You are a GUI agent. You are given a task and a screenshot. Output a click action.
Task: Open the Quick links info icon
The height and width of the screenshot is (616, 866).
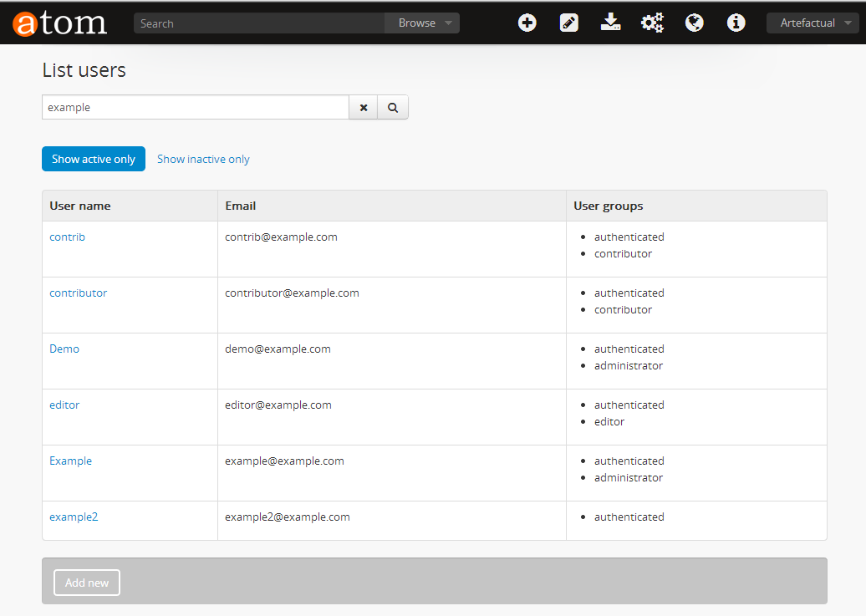736,23
